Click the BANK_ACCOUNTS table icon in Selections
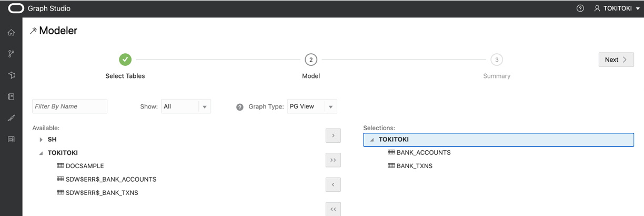Screen dimensions: 644x216 pos(391,153)
